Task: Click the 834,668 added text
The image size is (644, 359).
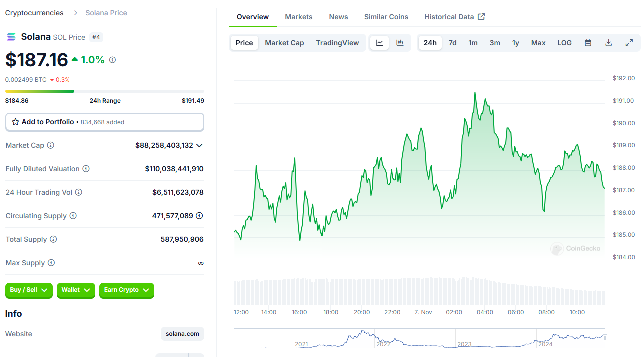Action: pyautogui.click(x=102, y=122)
